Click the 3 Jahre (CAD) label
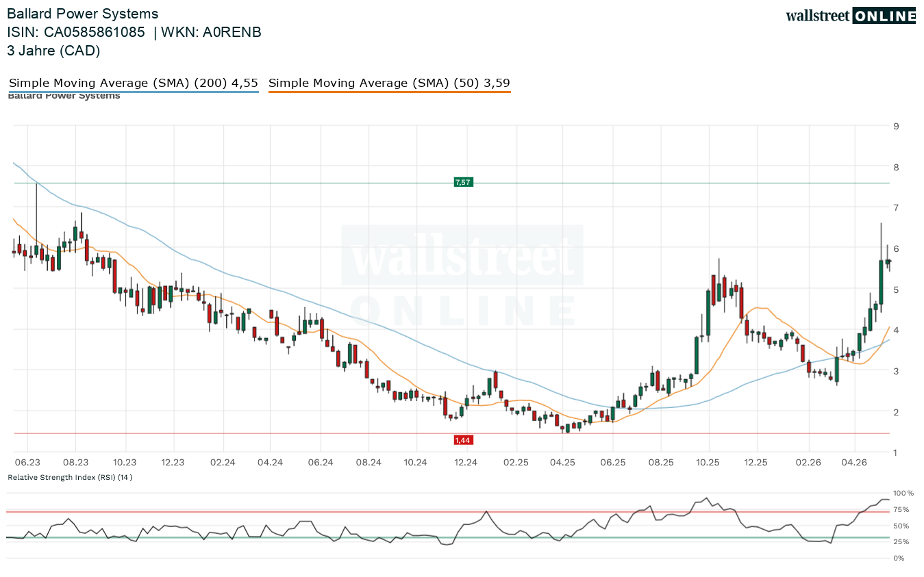The image size is (924, 577). (x=53, y=51)
